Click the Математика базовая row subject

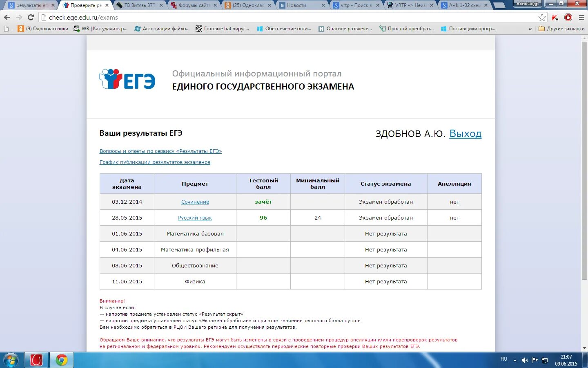(x=195, y=234)
